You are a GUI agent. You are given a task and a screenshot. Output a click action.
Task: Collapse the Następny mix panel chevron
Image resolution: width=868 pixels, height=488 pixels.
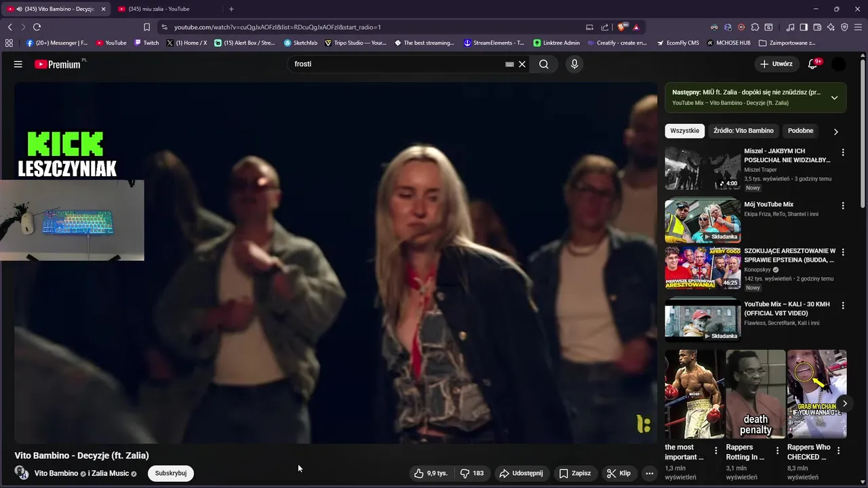834,98
